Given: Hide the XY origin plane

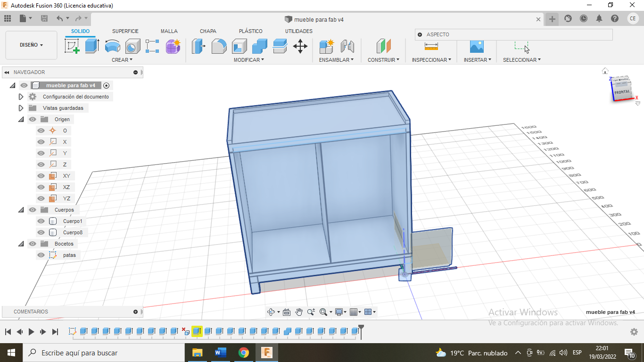Looking at the screenshot, I should coord(41,176).
